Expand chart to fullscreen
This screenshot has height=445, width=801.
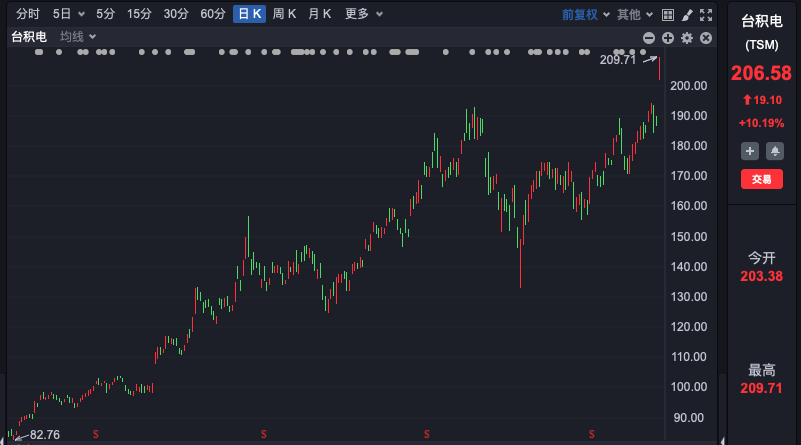pos(706,15)
